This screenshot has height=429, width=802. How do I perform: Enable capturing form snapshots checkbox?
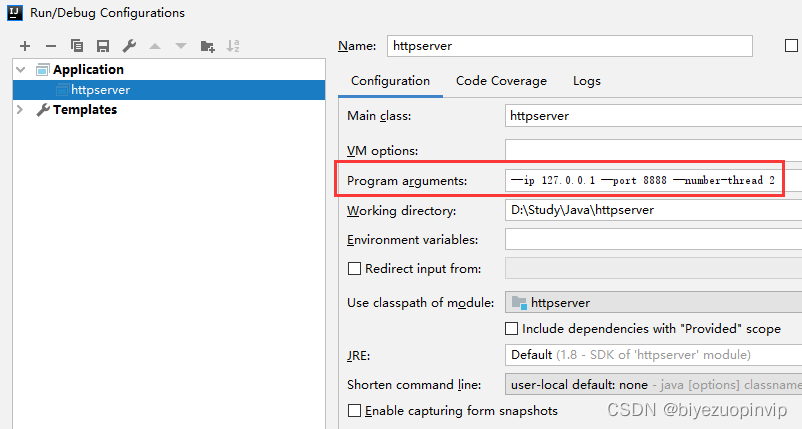tap(354, 411)
